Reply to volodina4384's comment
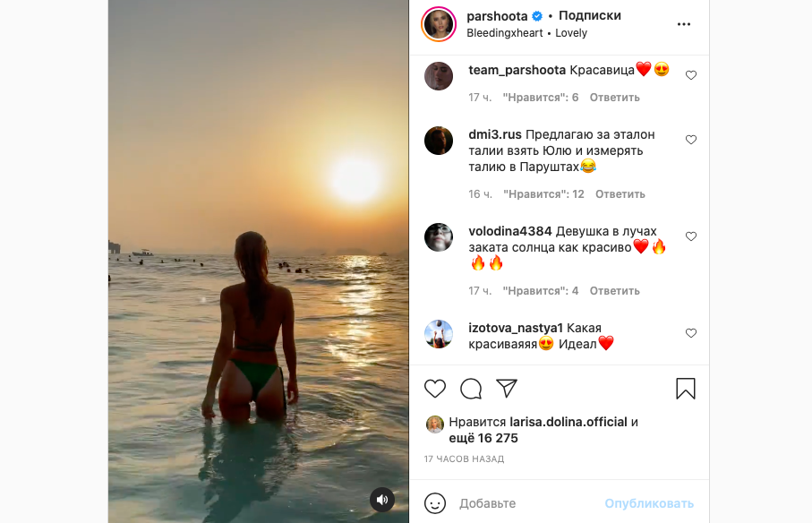 point(615,291)
